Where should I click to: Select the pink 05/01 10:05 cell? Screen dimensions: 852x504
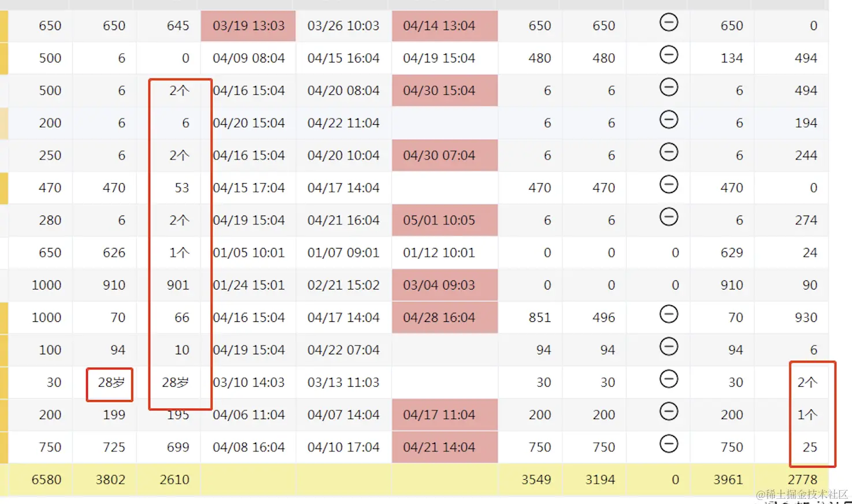click(444, 220)
